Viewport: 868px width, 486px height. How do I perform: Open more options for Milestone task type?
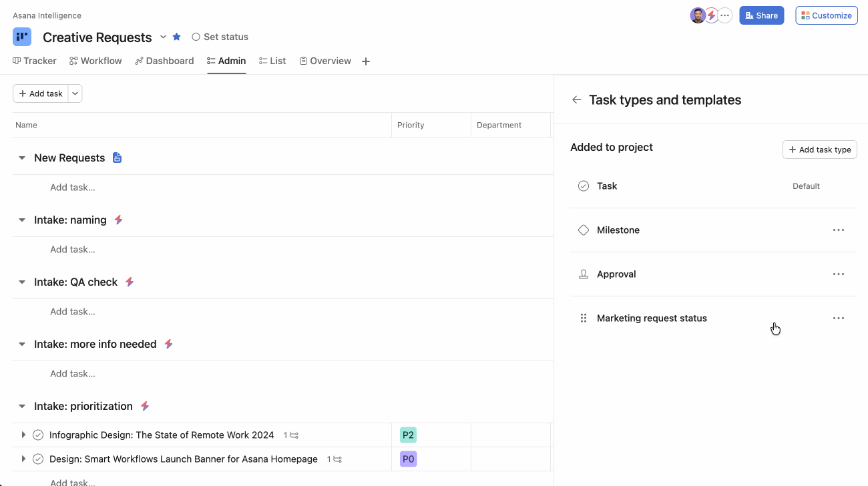[x=838, y=230]
